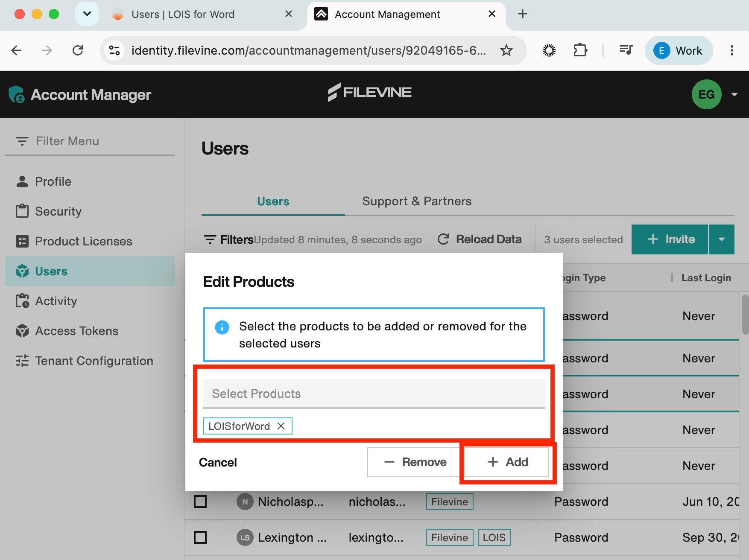Open the media controls icon
Viewport: 749px width, 560px height.
626,50
